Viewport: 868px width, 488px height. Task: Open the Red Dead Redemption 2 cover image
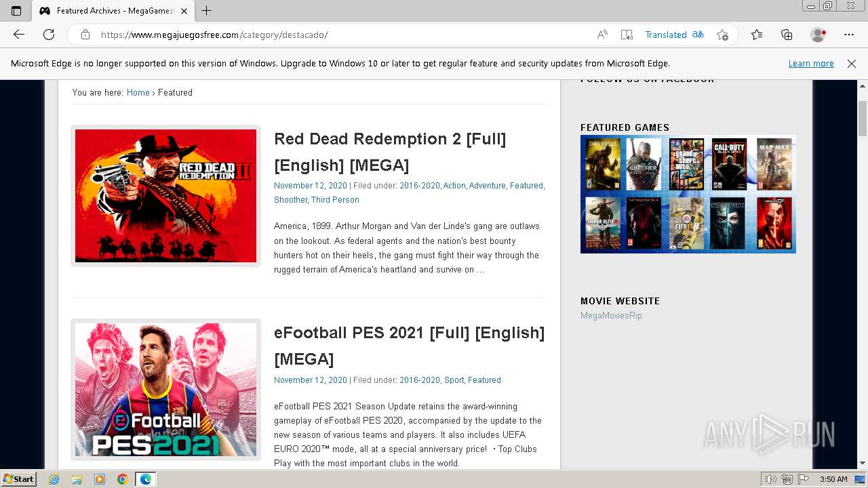(x=166, y=196)
